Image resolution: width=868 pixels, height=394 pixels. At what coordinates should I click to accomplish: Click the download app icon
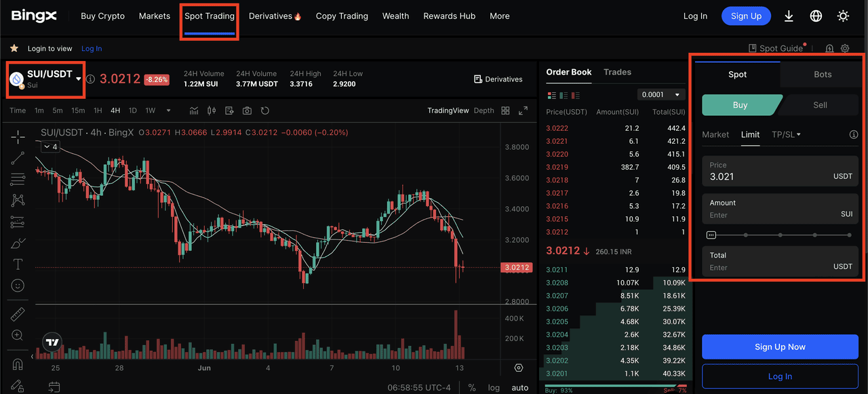pyautogui.click(x=789, y=16)
